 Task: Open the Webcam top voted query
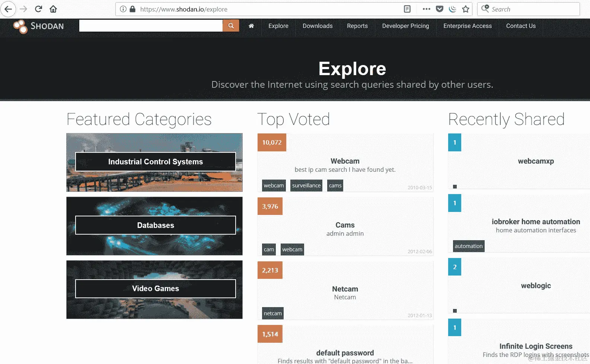[345, 161]
